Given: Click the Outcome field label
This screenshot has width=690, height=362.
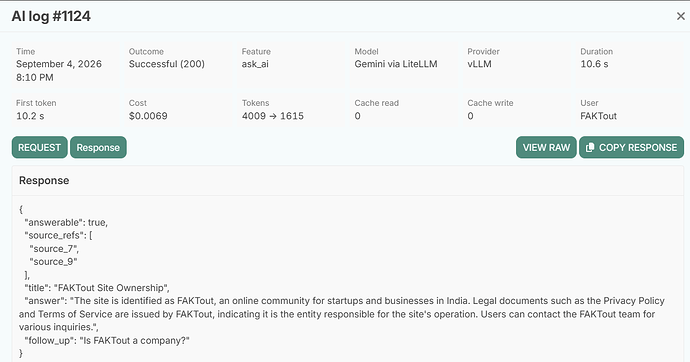Looking at the screenshot, I should 146,51.
